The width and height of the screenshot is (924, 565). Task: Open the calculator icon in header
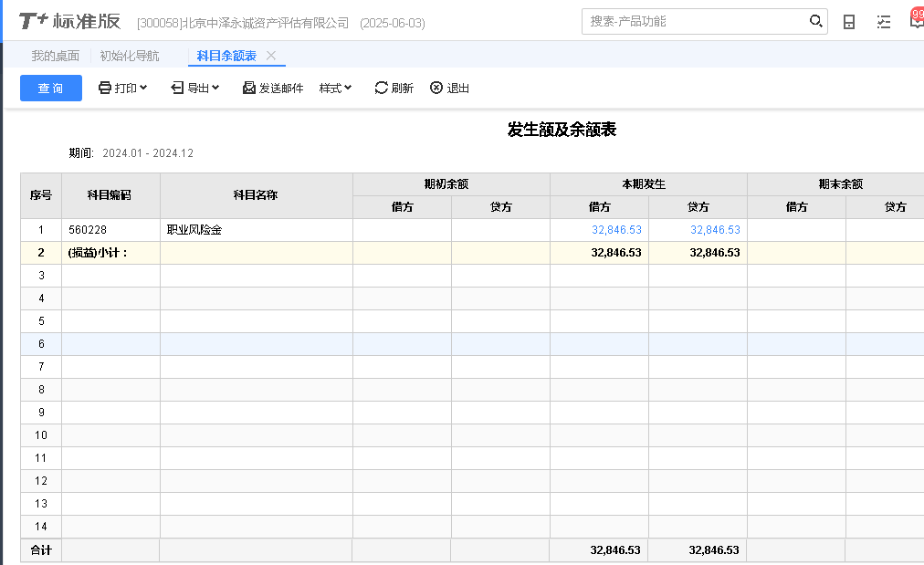(849, 22)
